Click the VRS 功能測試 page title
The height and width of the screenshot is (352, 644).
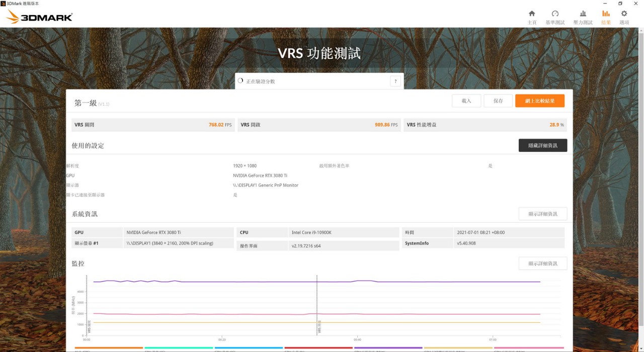(x=319, y=53)
